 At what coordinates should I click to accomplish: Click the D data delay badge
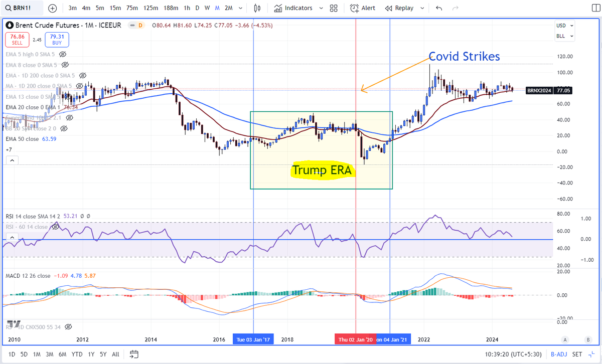140,25
